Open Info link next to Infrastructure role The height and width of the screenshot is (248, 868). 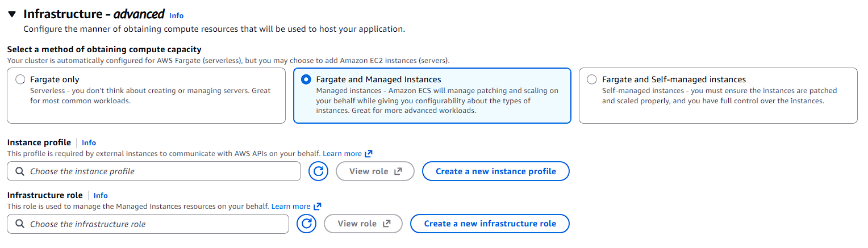pyautogui.click(x=101, y=196)
